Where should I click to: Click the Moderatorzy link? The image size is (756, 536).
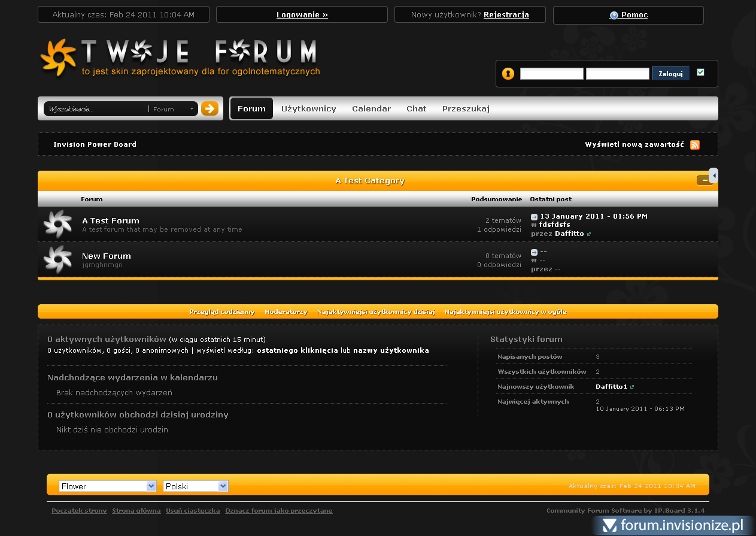click(286, 312)
